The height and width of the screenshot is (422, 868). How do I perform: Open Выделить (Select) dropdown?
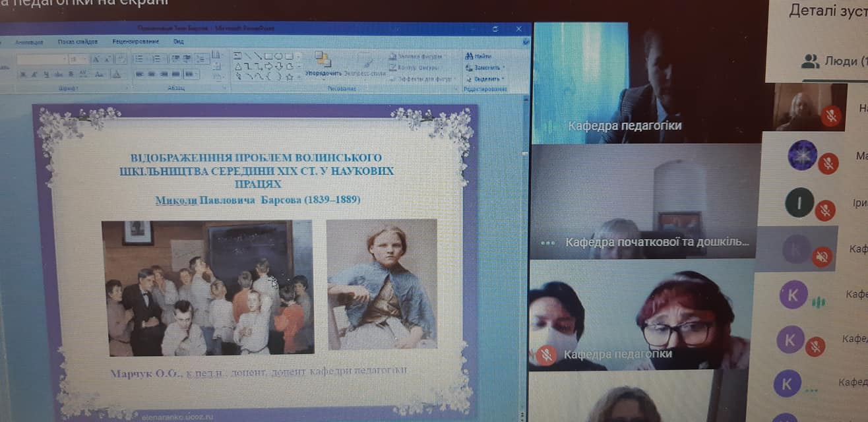coord(485,79)
